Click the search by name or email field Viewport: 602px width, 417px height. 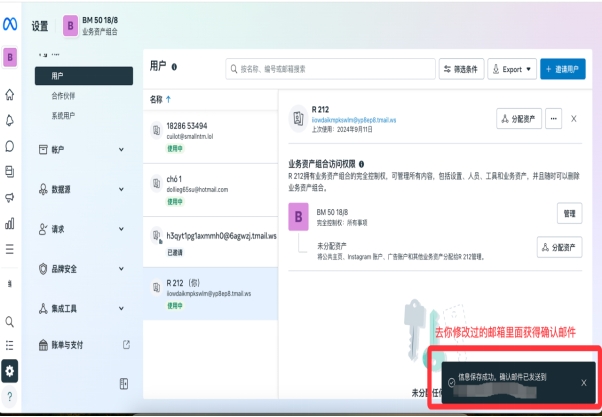tap(328, 69)
